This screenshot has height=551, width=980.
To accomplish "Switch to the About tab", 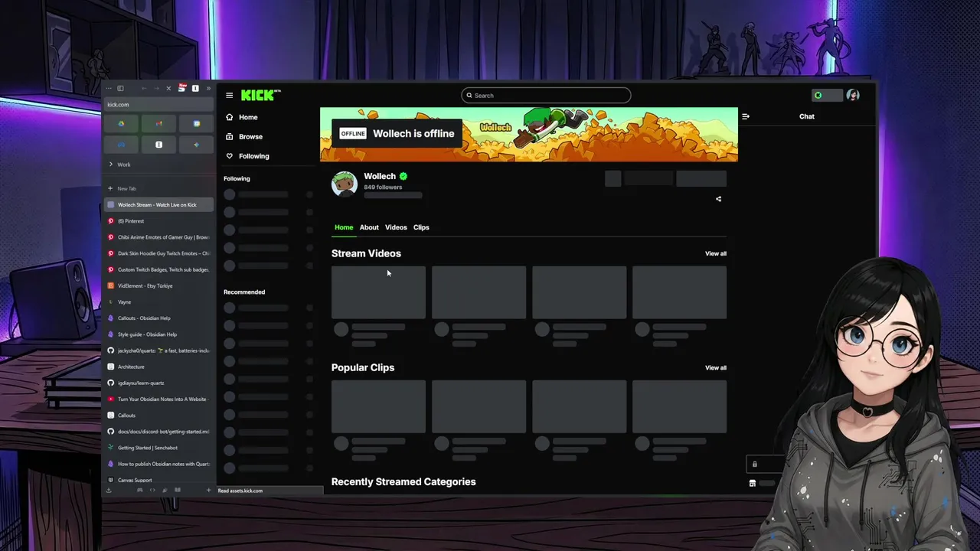I will (x=369, y=227).
